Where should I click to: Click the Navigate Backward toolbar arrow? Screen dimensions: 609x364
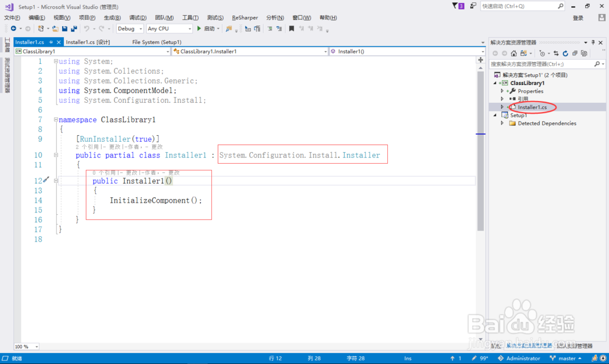pos(13,29)
